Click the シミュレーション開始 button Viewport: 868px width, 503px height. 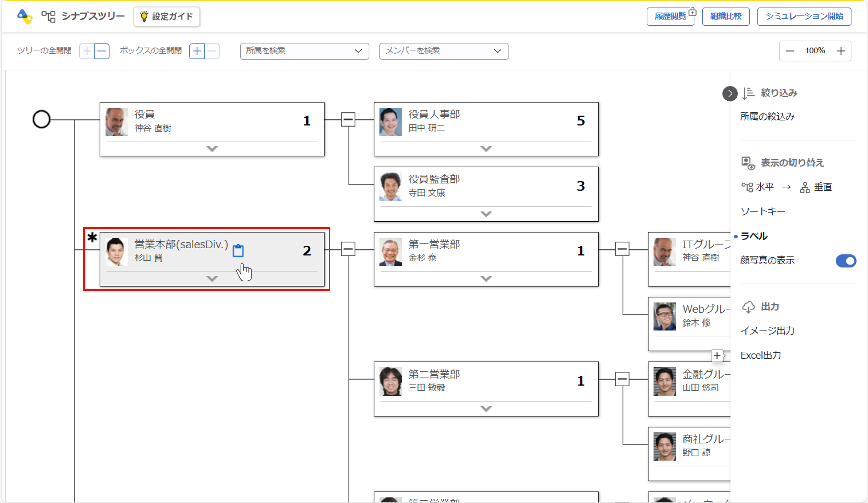(x=804, y=16)
